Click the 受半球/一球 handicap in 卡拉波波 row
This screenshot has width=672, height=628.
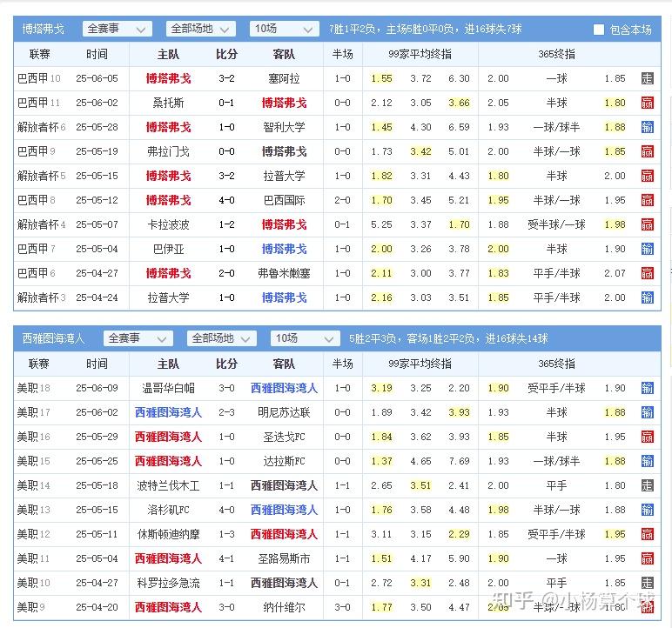tap(557, 224)
